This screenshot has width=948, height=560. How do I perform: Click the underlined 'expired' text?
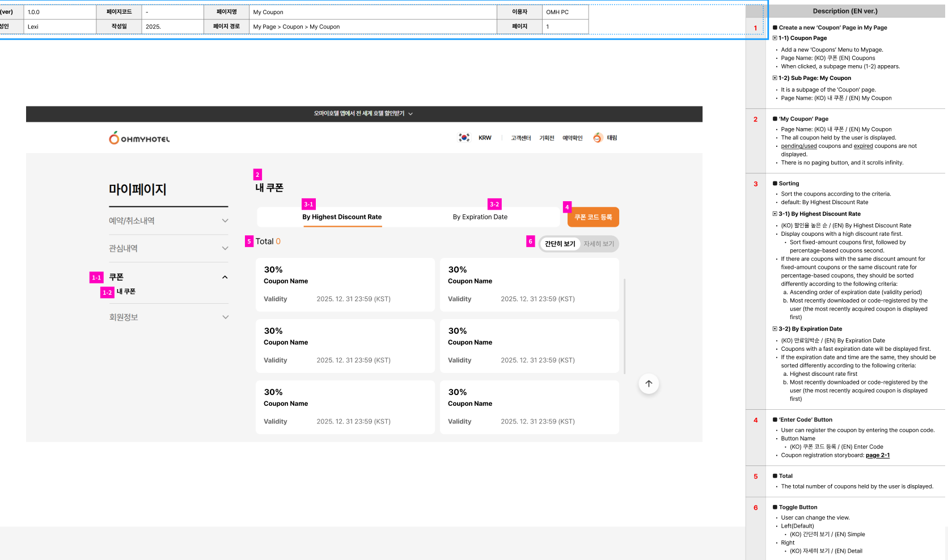pos(863,146)
